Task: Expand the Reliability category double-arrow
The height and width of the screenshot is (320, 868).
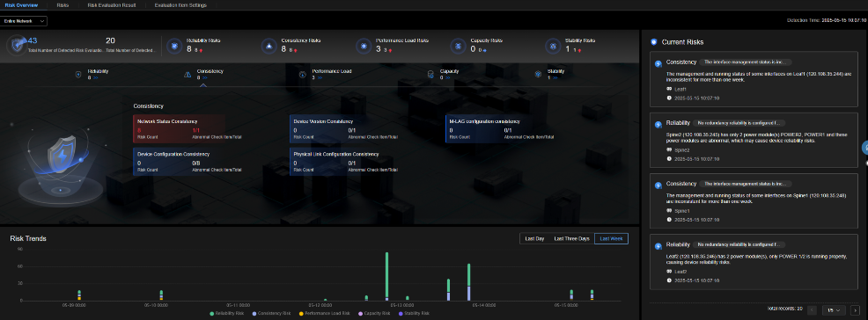Action: pyautogui.click(x=96, y=78)
